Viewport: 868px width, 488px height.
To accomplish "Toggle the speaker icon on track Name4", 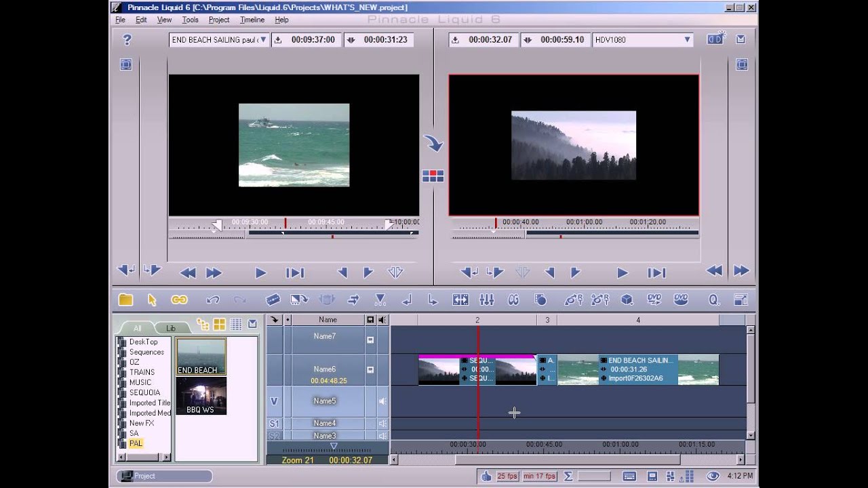I will 382,424.
